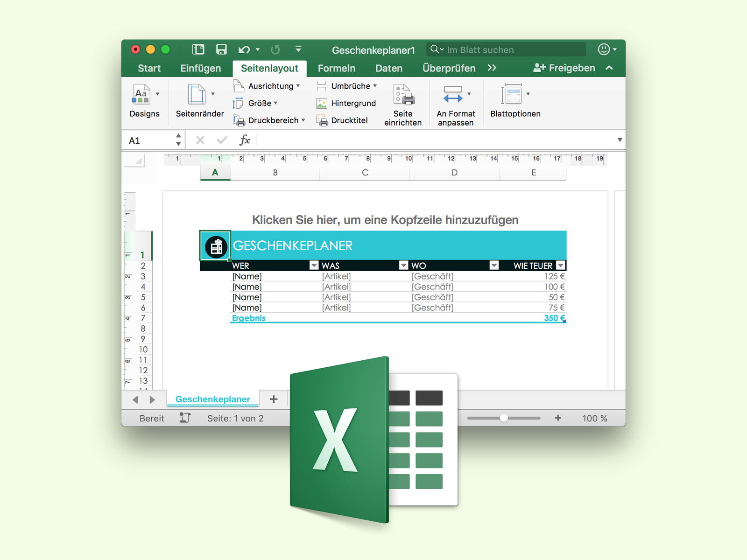Open the WER column filter dropdown
The height and width of the screenshot is (560, 747).
(x=314, y=266)
